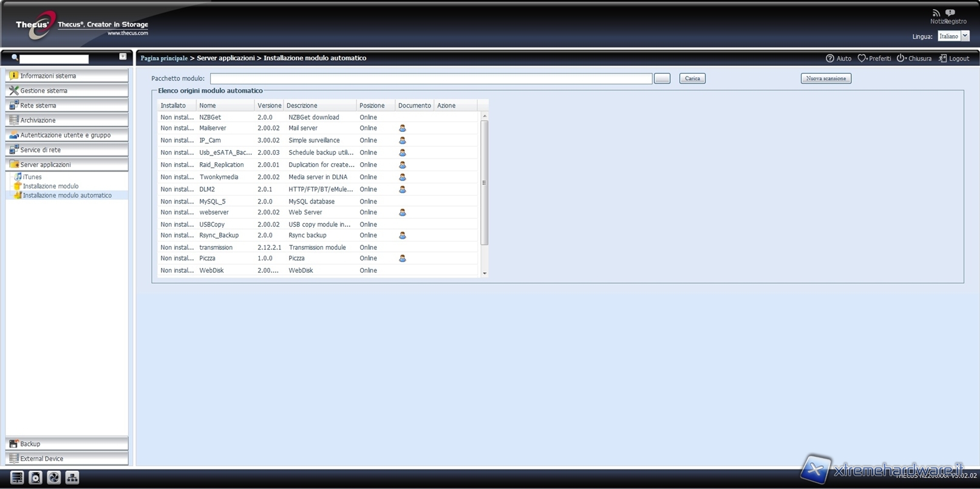980x489 pixels.
Task: Open the Lingua language dropdown
Action: [x=965, y=36]
